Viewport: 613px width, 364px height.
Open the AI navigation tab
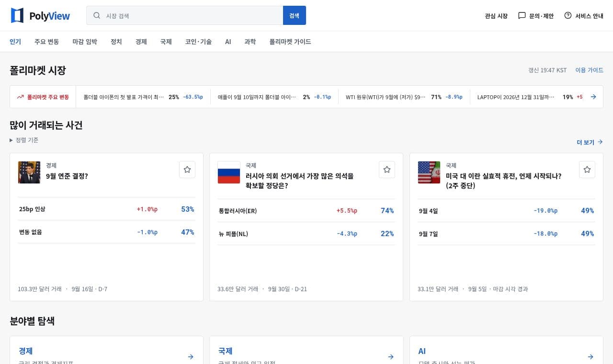point(228,42)
